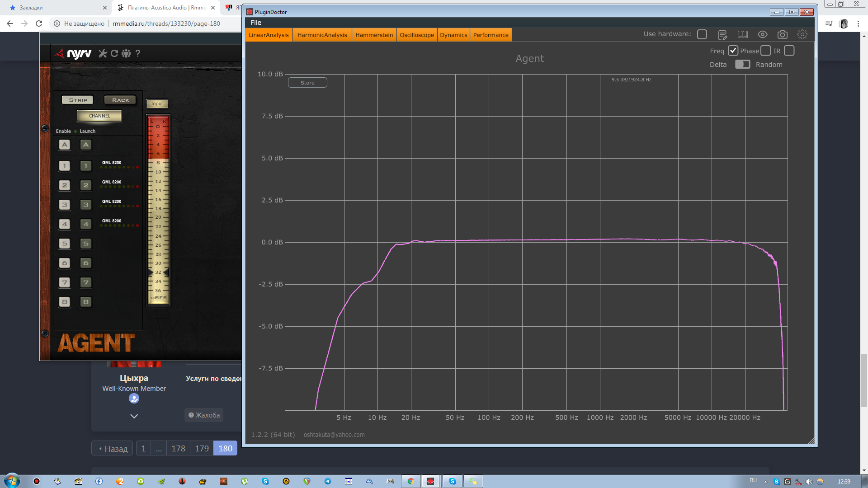Click Launch slot 6 in Agent
868x488 pixels.
click(86, 263)
